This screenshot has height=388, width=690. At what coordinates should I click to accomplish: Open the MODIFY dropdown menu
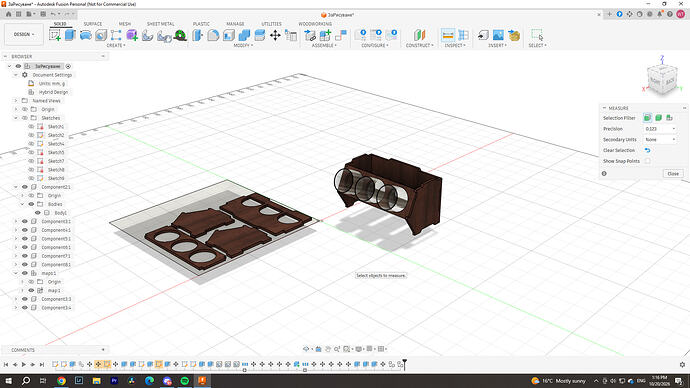click(x=243, y=45)
